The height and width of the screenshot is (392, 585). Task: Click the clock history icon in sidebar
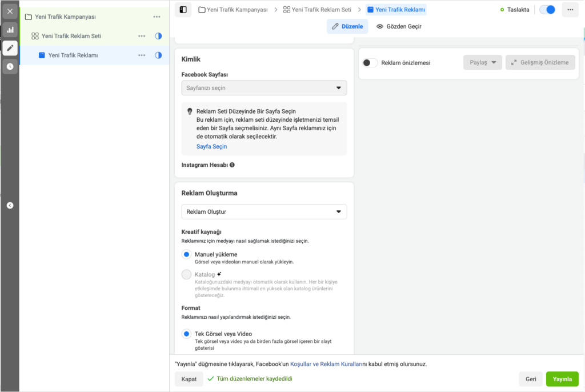coord(10,66)
